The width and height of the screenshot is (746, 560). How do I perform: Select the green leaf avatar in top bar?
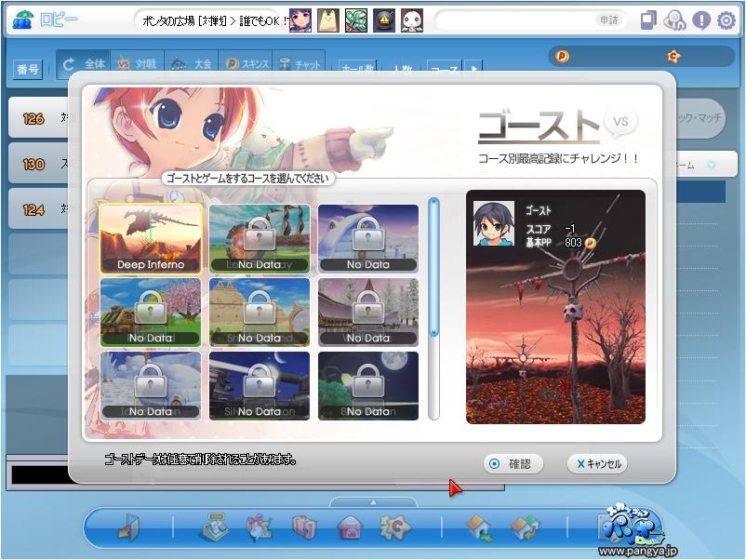[356, 20]
